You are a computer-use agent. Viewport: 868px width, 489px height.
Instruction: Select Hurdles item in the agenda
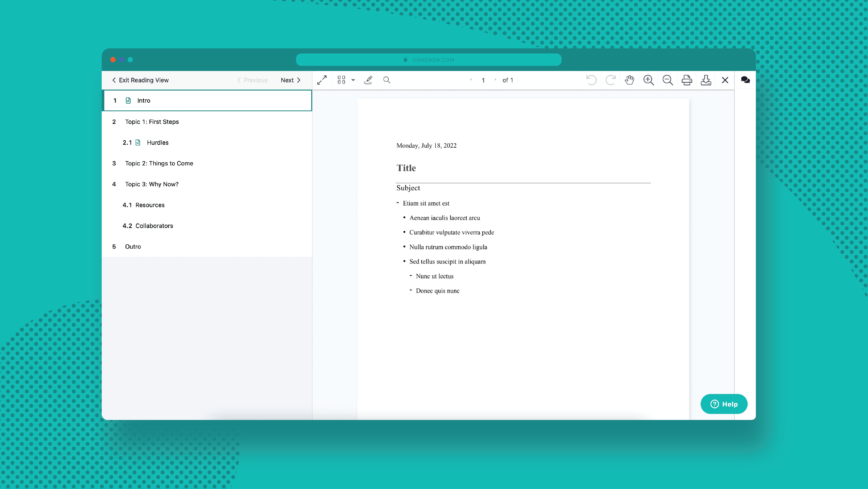pos(157,143)
